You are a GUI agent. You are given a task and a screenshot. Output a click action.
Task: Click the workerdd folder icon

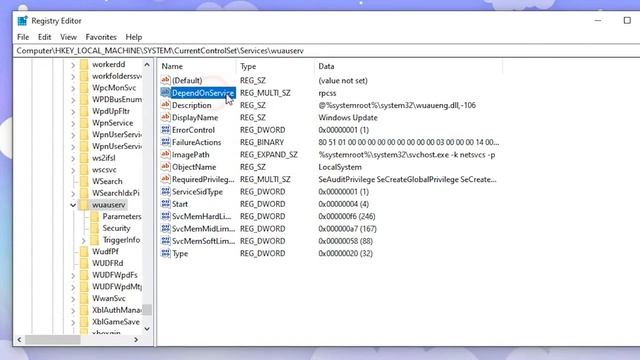coord(84,64)
